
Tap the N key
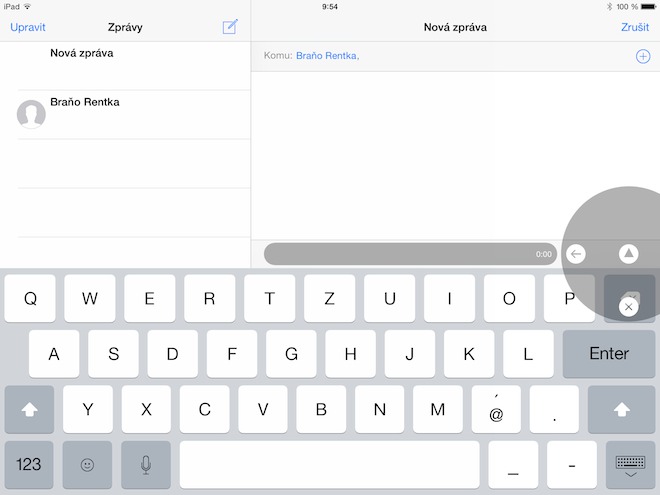(380, 409)
